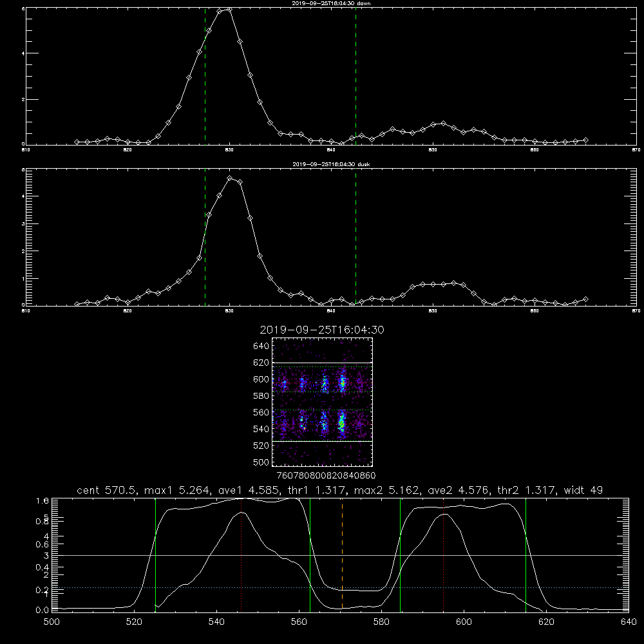Click the "thr1 1.317" value in stats line
This screenshot has height=644, width=644.
point(316,490)
